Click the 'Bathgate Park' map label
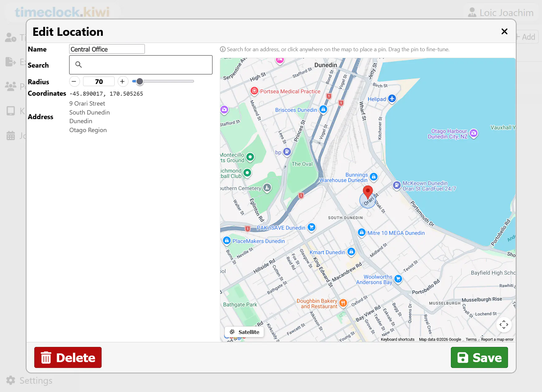Viewport: 542px width, 392px height. [240, 305]
